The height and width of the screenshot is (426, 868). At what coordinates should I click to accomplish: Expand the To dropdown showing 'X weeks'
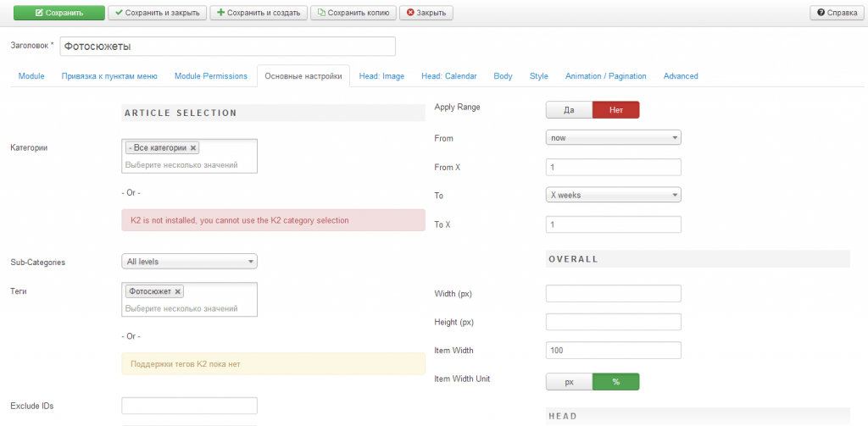613,195
